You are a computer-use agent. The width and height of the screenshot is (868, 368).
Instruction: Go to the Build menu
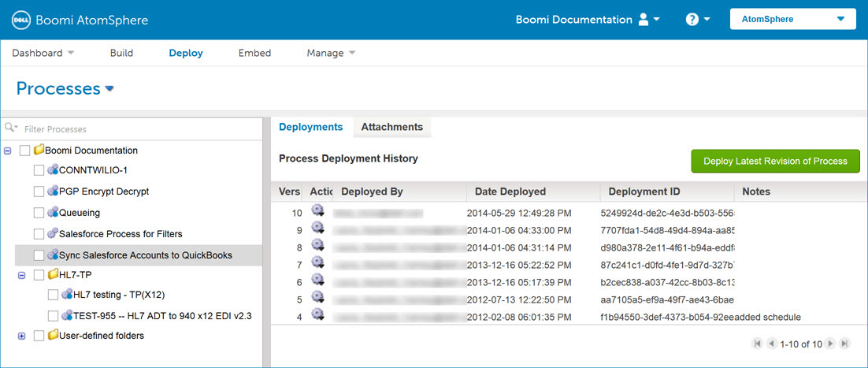(121, 54)
